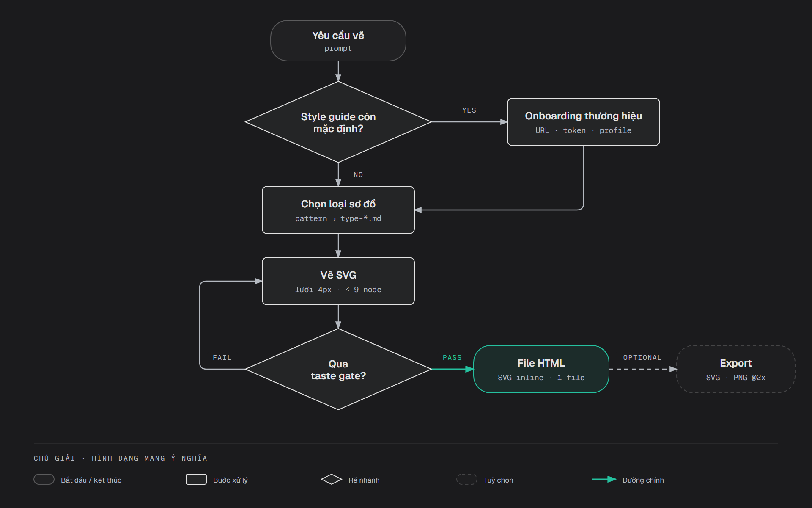Click the 'Đường chính' legend label
The image size is (812, 508).
click(x=643, y=480)
